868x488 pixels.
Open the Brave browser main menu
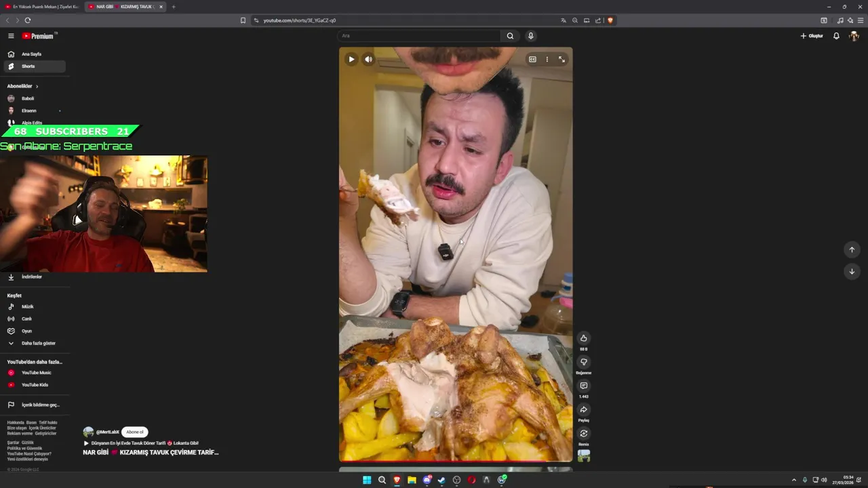(x=861, y=20)
